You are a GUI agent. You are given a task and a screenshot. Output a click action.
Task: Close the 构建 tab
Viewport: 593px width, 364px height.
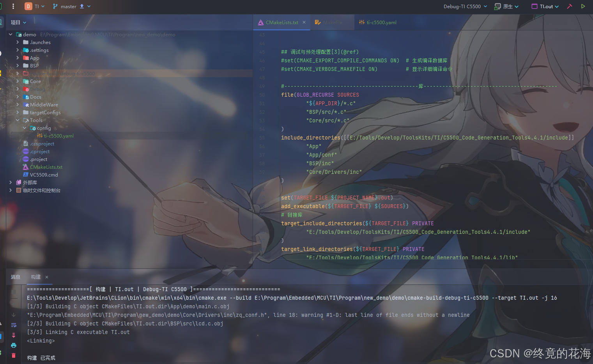click(x=47, y=277)
